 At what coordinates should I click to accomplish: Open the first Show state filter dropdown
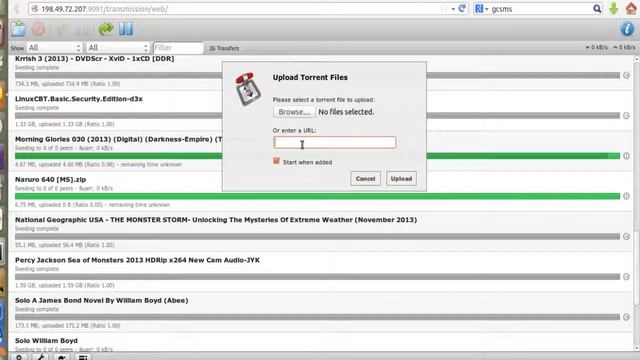tap(54, 48)
